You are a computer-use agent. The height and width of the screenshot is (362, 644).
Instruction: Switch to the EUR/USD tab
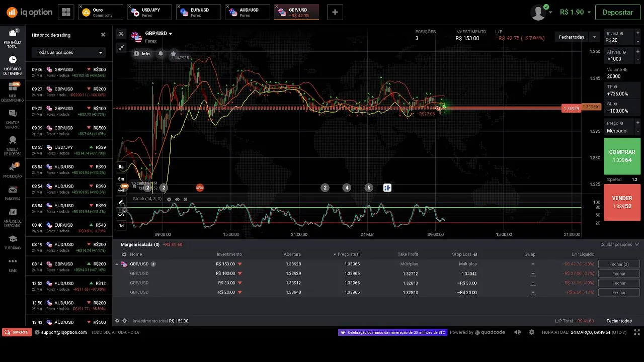pyautogui.click(x=198, y=12)
